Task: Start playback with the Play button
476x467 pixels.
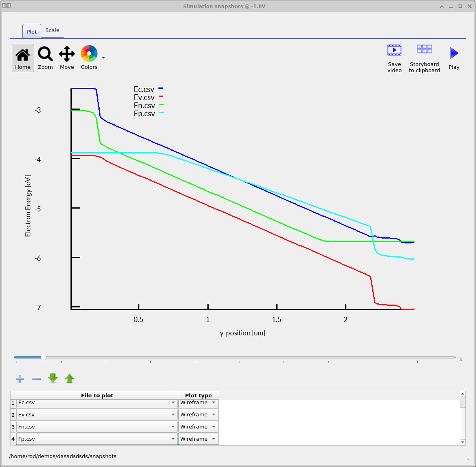Action: (x=454, y=58)
